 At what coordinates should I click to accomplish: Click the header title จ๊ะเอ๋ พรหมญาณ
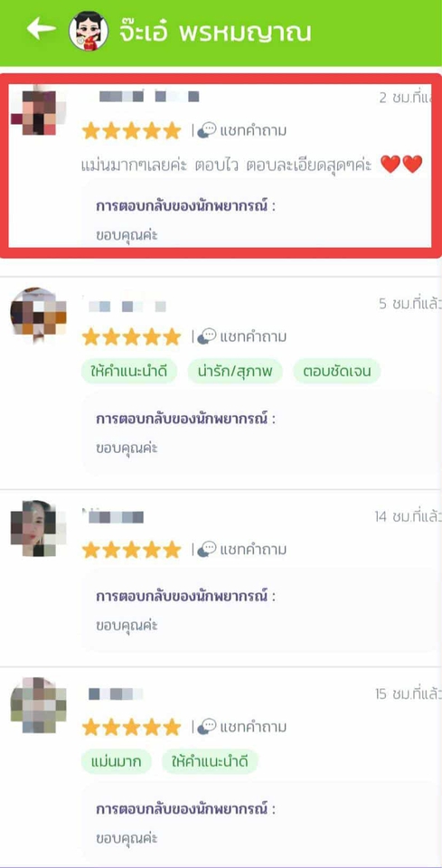pyautogui.click(x=214, y=33)
